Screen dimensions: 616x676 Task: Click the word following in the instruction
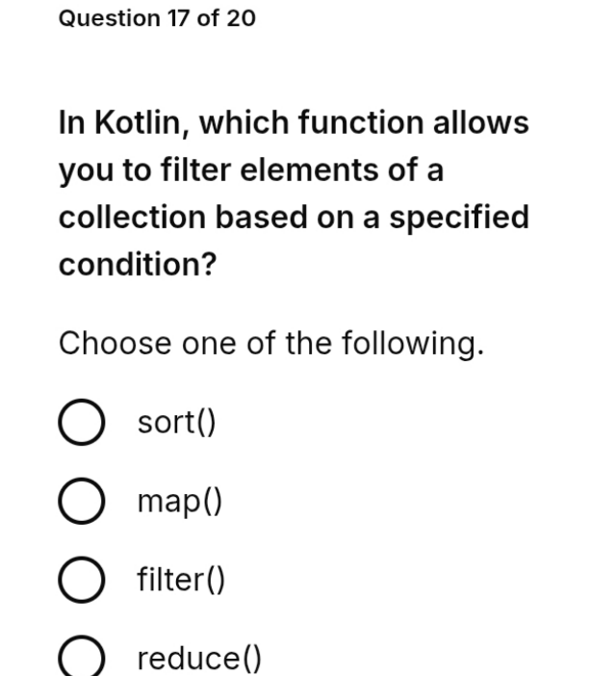[413, 344]
